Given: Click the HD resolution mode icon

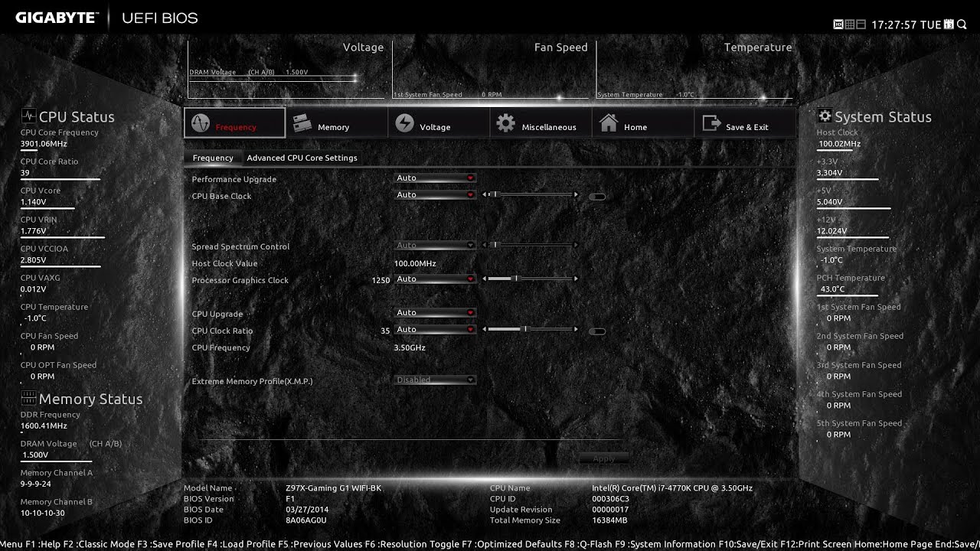Looking at the screenshot, I should tap(838, 24).
